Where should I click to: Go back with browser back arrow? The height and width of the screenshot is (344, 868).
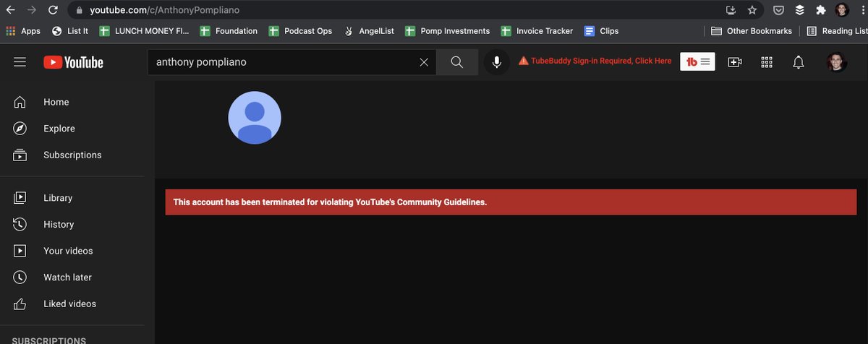click(11, 10)
